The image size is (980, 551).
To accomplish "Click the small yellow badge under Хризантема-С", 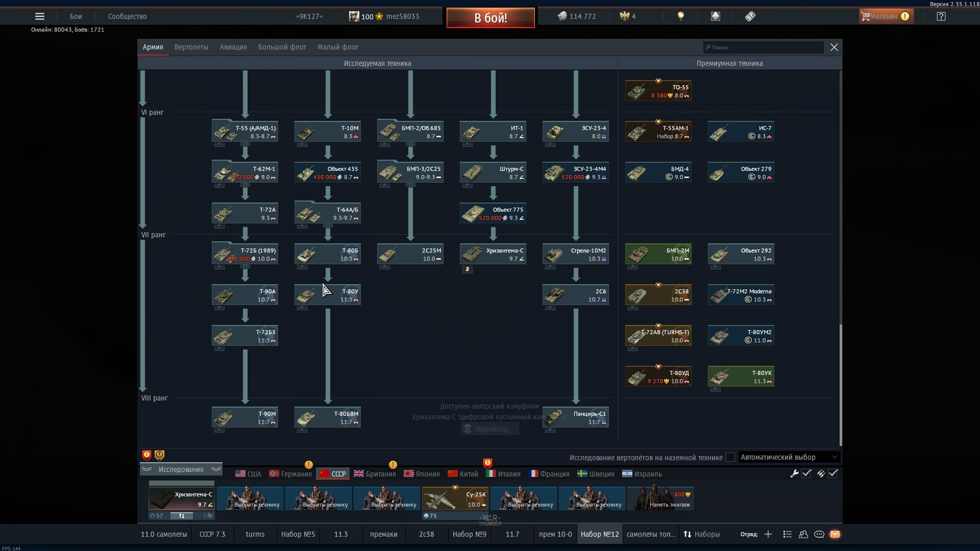I will coord(467,269).
